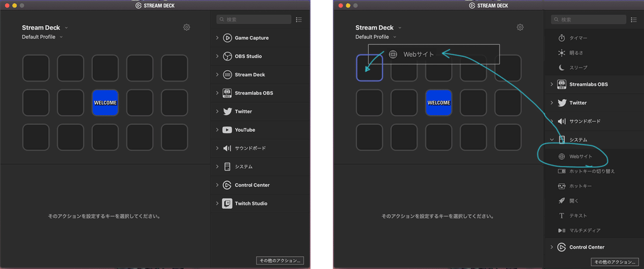The image size is (644, 269).
Task: Focus the 検索 search field in right window
Action: [589, 19]
